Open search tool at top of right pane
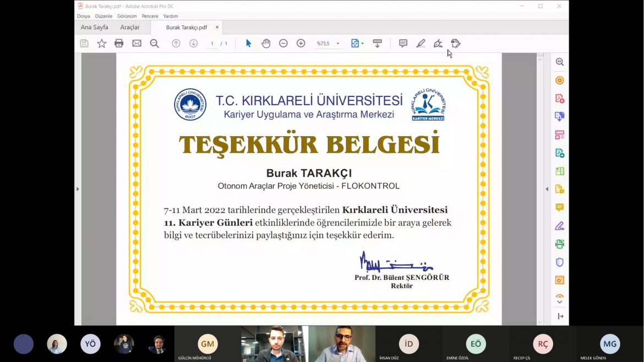 click(559, 62)
